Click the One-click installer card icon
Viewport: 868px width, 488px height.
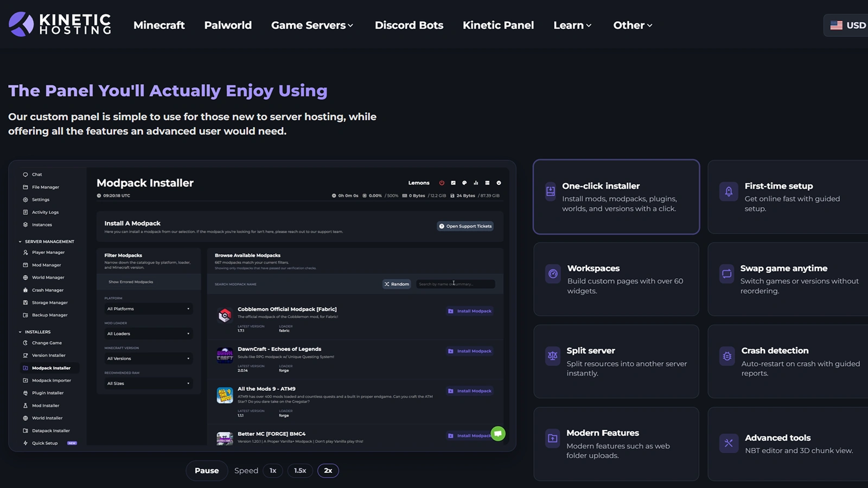pos(550,191)
